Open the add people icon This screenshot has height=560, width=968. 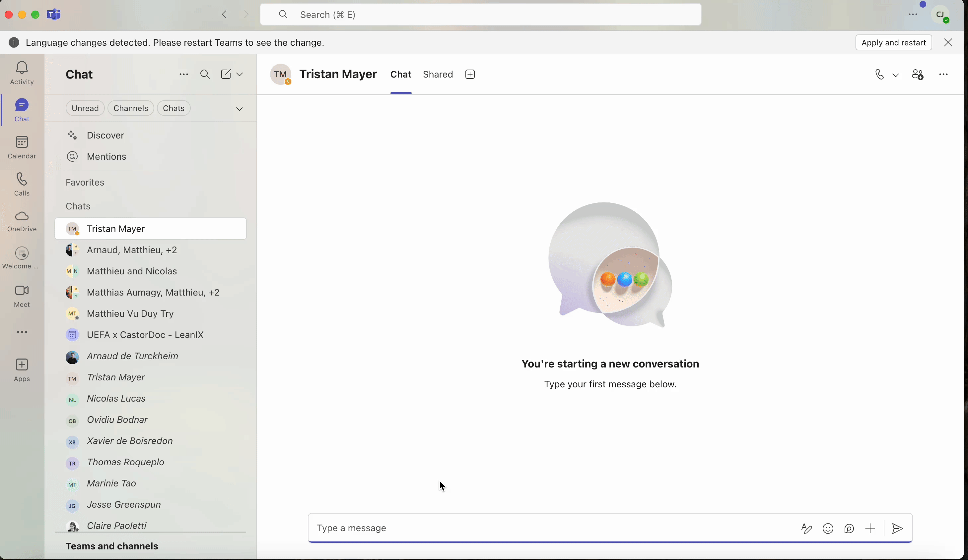918,75
